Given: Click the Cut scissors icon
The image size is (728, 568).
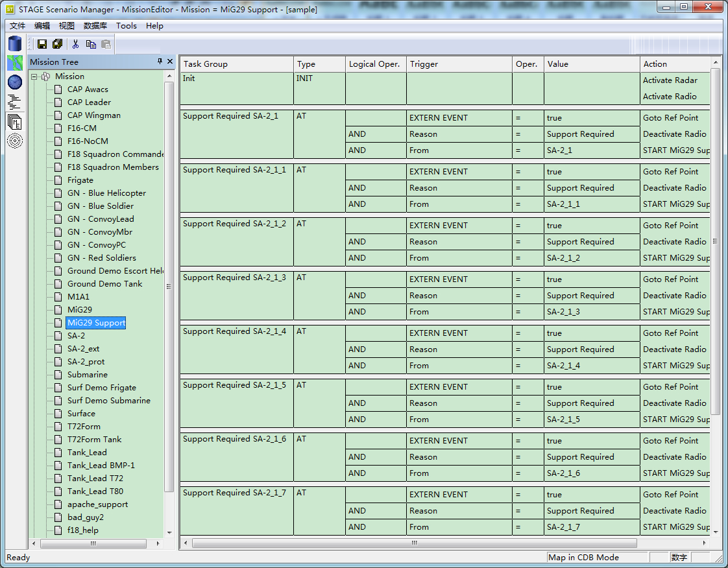Looking at the screenshot, I should pyautogui.click(x=76, y=44).
